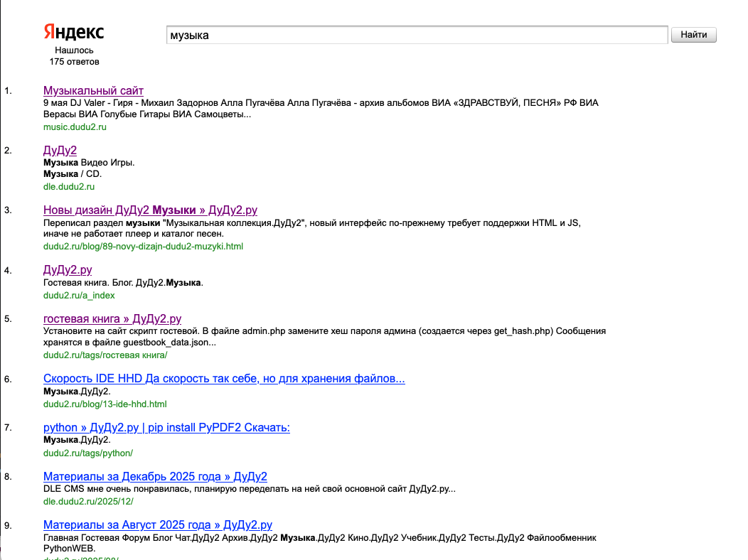The width and height of the screenshot is (748, 560).
Task: Open 'Материалы за Декабрь 2025 года' result
Action: pyautogui.click(x=155, y=477)
